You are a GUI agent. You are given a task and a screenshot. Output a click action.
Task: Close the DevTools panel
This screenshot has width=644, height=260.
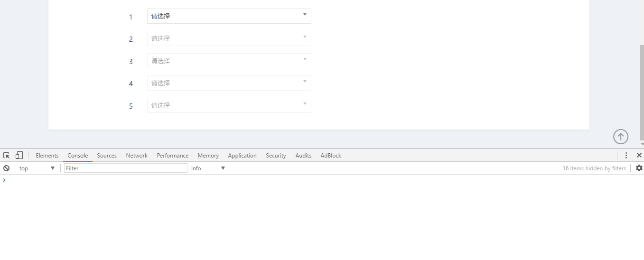[639, 155]
